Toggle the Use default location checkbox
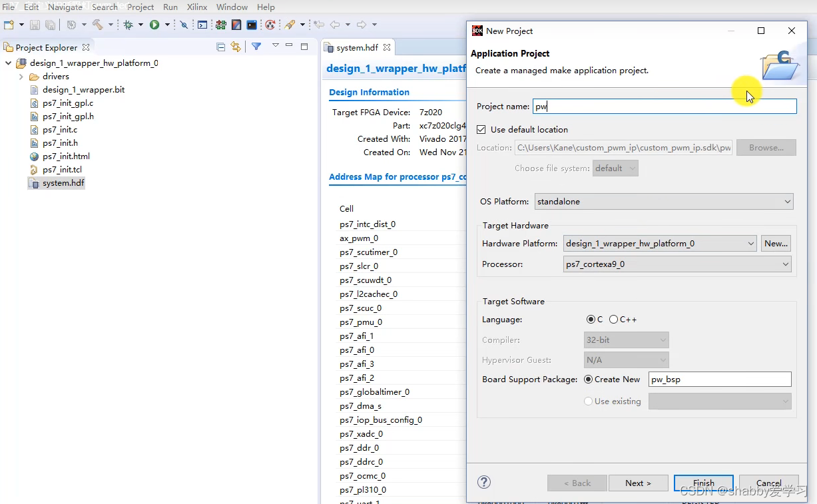 pos(481,129)
